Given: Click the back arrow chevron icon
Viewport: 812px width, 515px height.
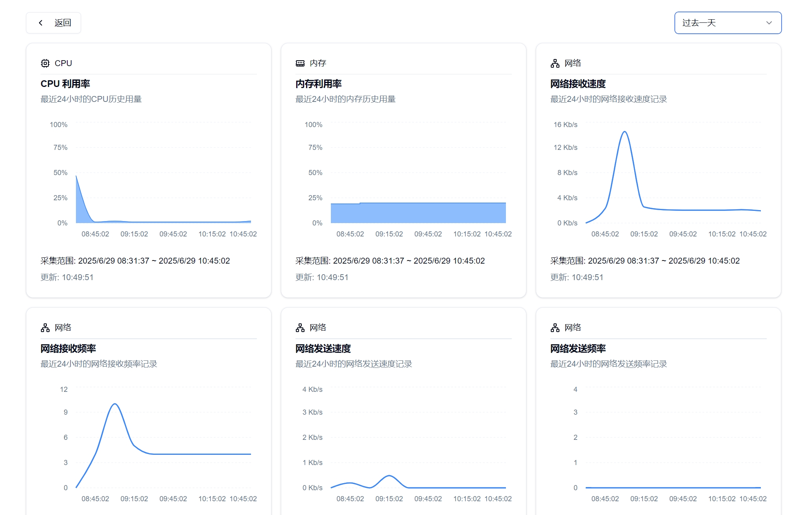Looking at the screenshot, I should pos(41,23).
